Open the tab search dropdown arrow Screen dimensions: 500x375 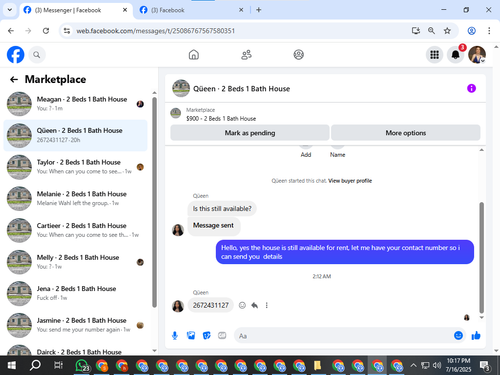pyautogui.click(x=10, y=10)
